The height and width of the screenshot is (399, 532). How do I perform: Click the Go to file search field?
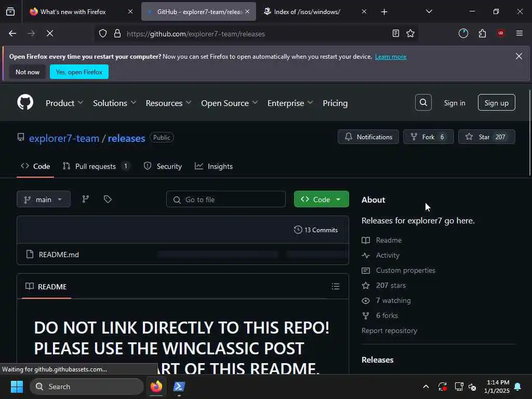click(x=225, y=199)
